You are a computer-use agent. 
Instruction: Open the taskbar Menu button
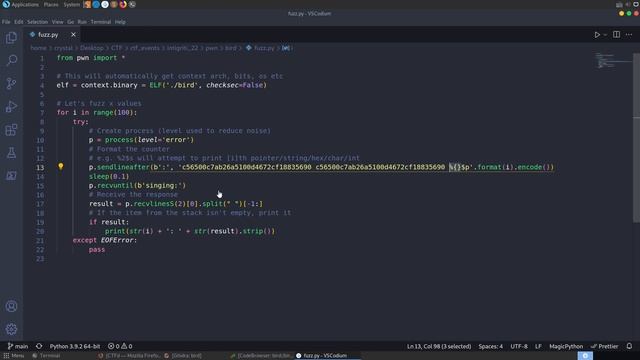point(14,356)
